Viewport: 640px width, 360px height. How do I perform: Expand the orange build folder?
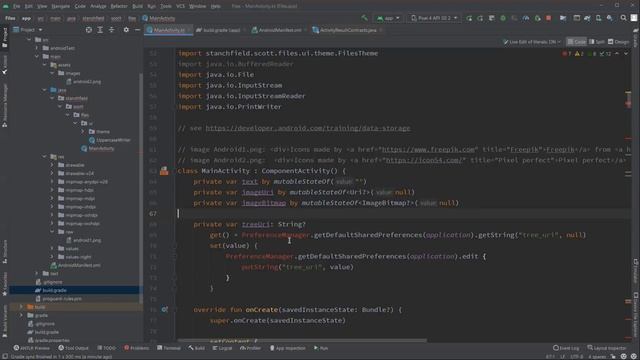[21, 307]
